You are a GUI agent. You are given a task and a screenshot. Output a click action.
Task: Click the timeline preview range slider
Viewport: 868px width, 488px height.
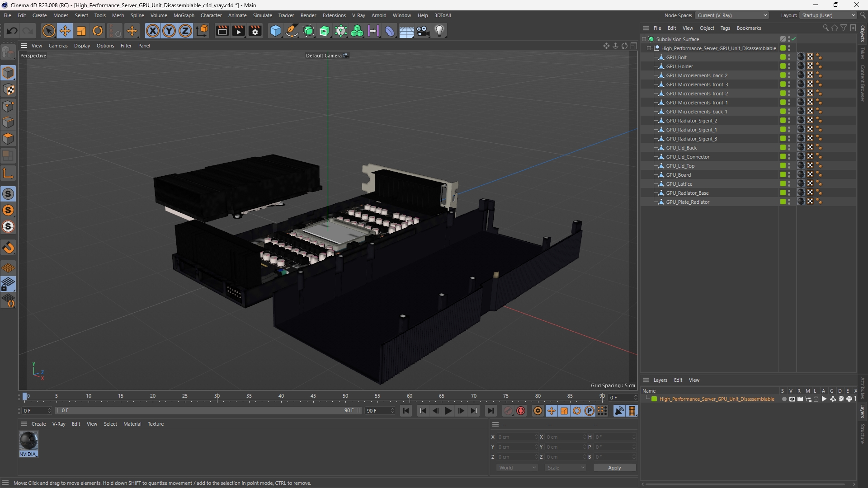208,411
